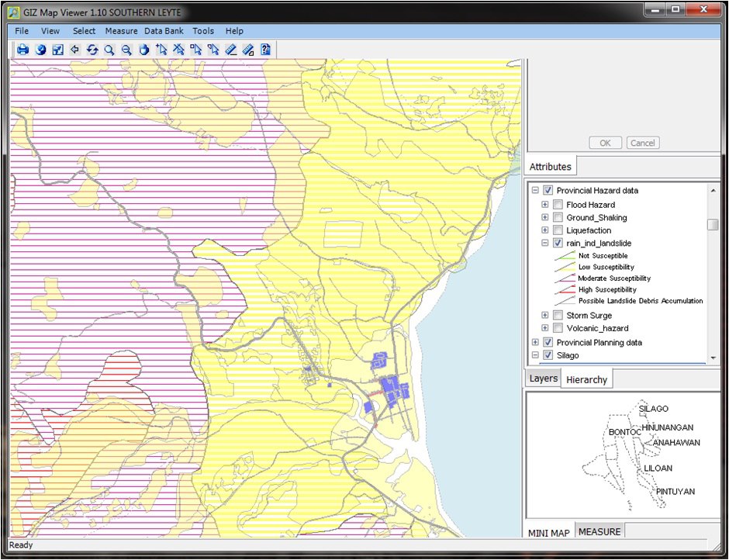The width and height of the screenshot is (729, 560).
Task: Expand the Provincial Planning data group
Action: pyautogui.click(x=535, y=342)
